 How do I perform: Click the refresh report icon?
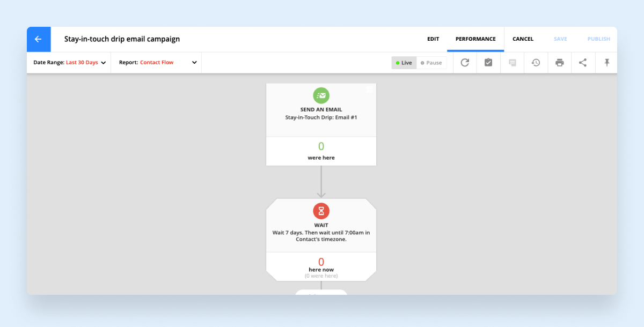pos(465,63)
